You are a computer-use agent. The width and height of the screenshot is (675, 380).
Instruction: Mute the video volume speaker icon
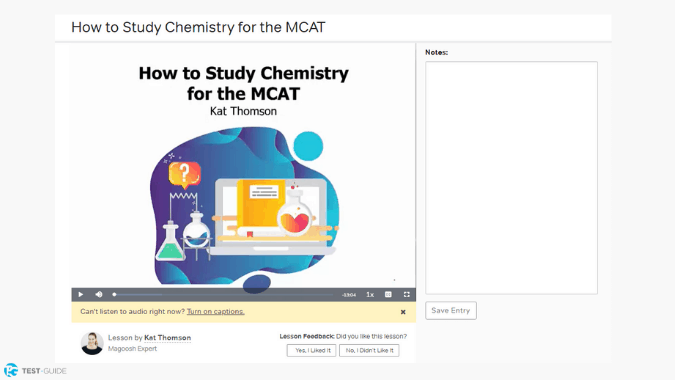coord(99,294)
